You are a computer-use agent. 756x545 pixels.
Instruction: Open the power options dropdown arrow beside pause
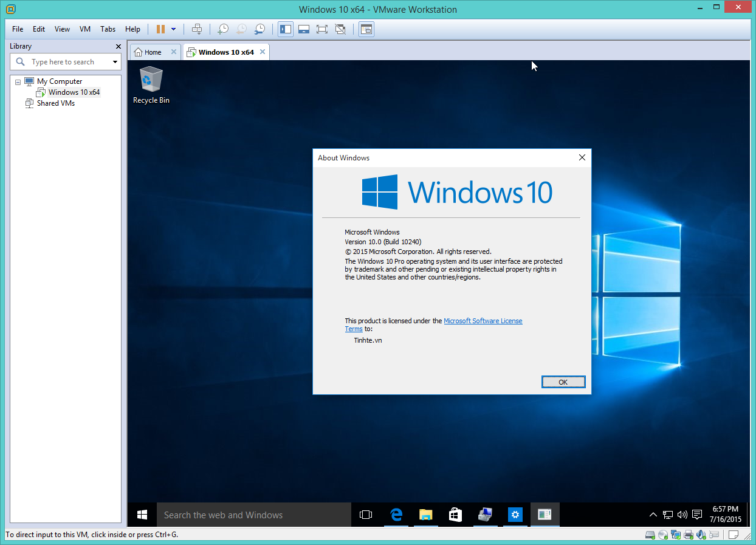click(x=174, y=29)
